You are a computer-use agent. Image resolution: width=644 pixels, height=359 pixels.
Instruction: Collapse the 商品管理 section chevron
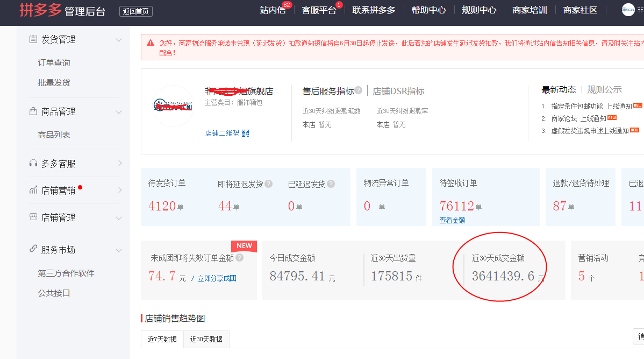tap(119, 112)
